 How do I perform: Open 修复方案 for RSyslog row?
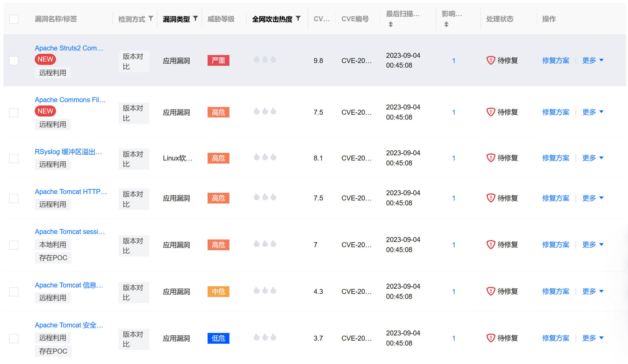pos(556,158)
